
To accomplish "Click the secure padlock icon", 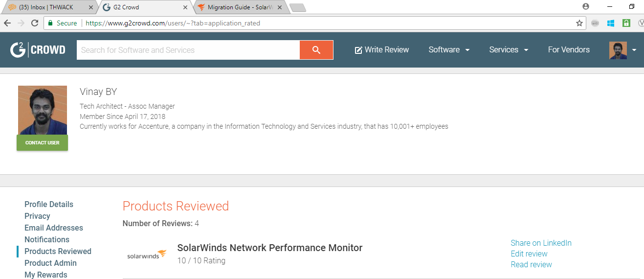I will click(x=50, y=23).
